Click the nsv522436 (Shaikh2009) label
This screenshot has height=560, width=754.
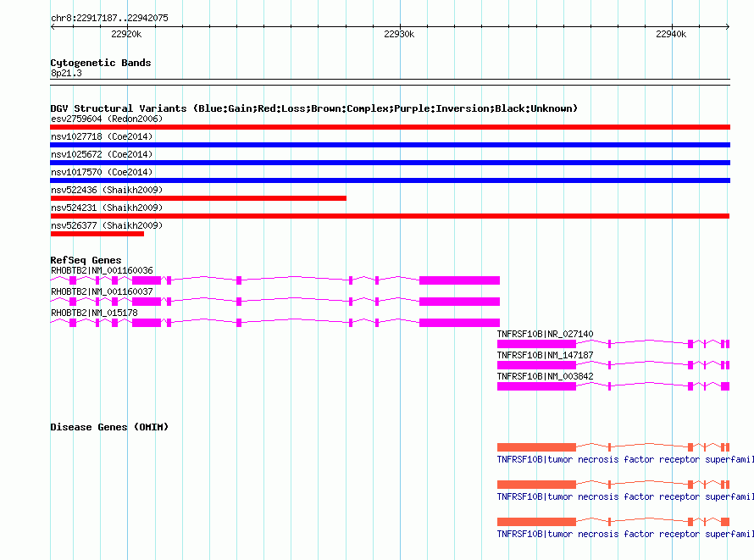click(x=107, y=190)
